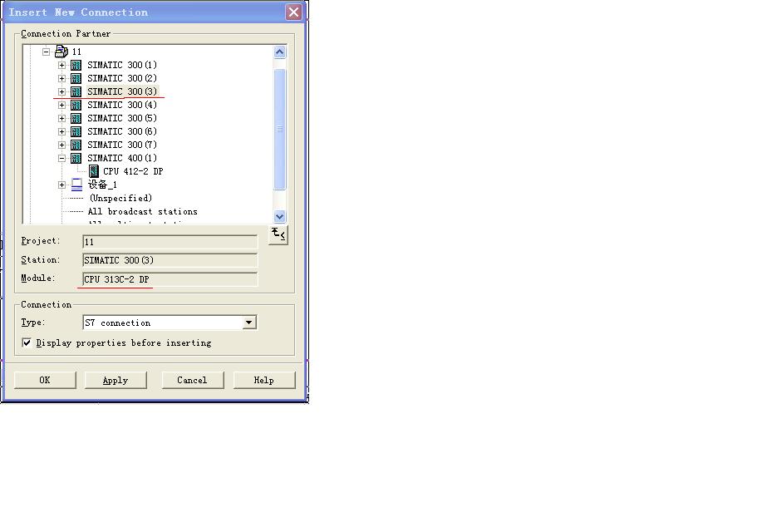Collapse the SIMATIC 400(1) node
Screen dimensions: 762x532
pos(61,158)
